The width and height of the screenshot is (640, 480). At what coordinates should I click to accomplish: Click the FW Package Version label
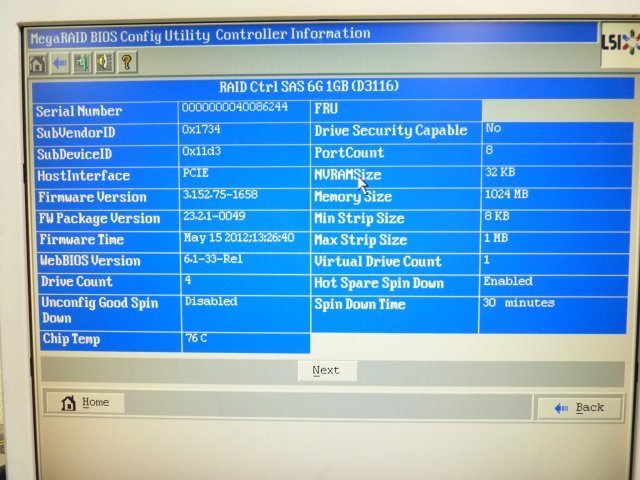[x=99, y=218]
